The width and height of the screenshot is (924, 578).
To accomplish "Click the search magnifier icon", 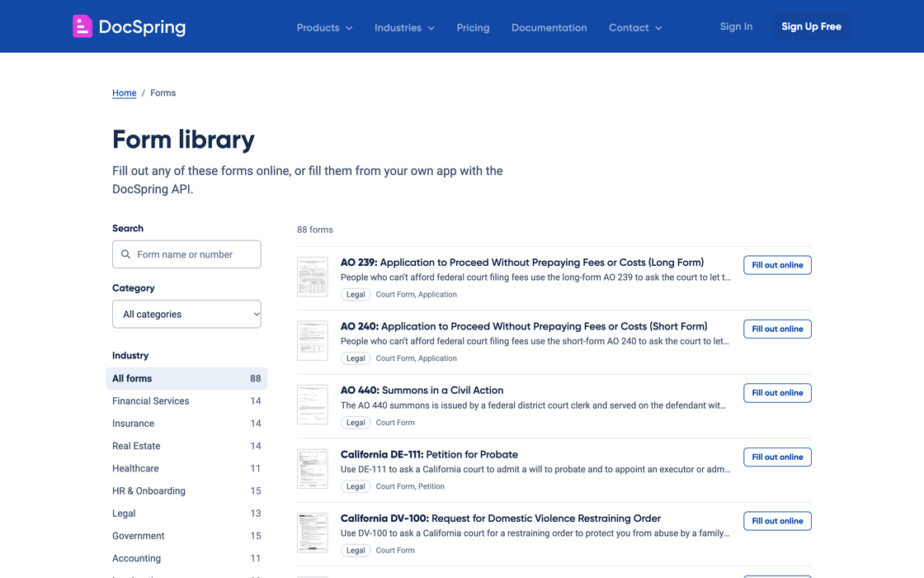I will tap(125, 254).
